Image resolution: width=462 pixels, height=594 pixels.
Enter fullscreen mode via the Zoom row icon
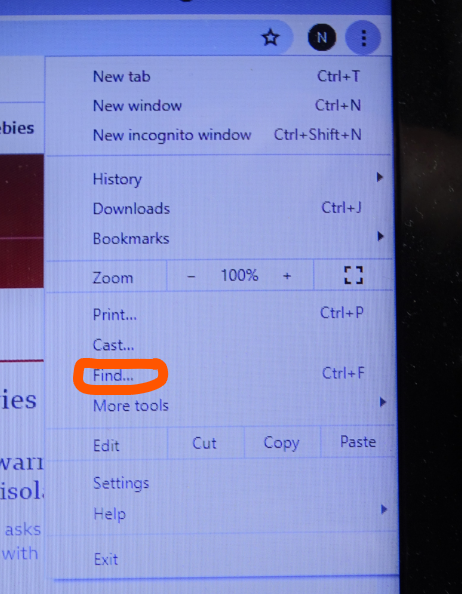[353, 275]
